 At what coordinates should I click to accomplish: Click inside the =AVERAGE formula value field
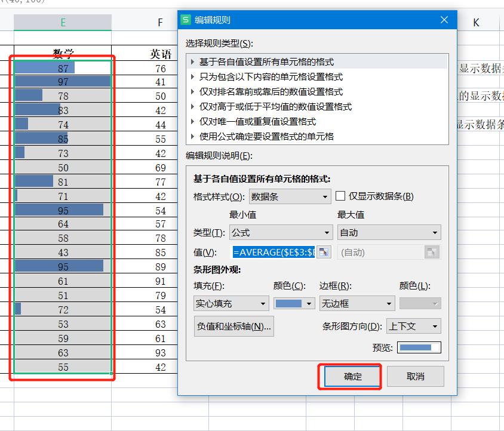275,252
